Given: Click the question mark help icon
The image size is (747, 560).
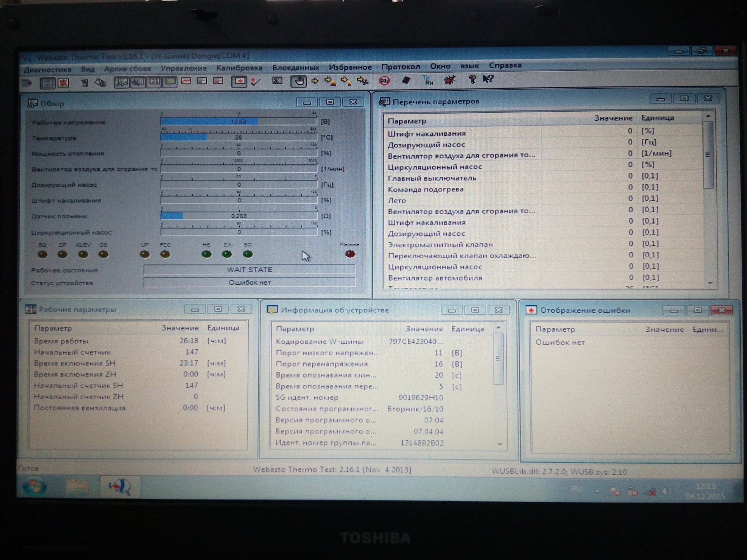Looking at the screenshot, I should [x=472, y=79].
